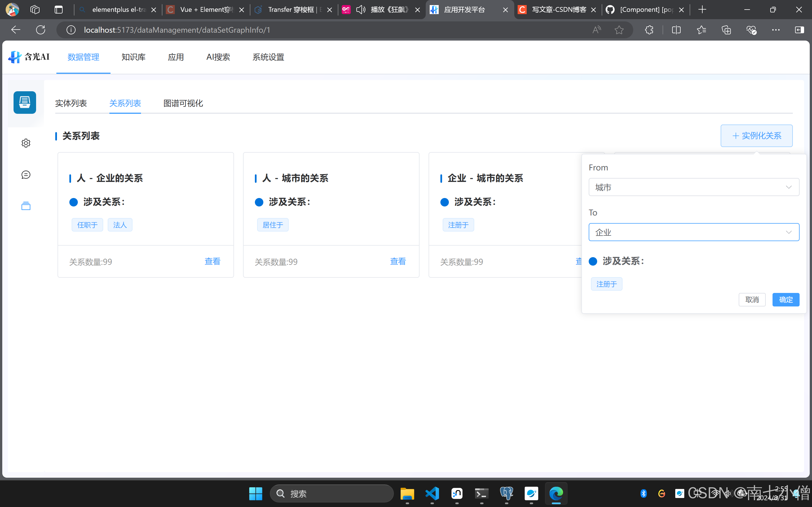The height and width of the screenshot is (507, 812).
Task: Favorite this page with the star icon
Action: pyautogui.click(x=619, y=30)
